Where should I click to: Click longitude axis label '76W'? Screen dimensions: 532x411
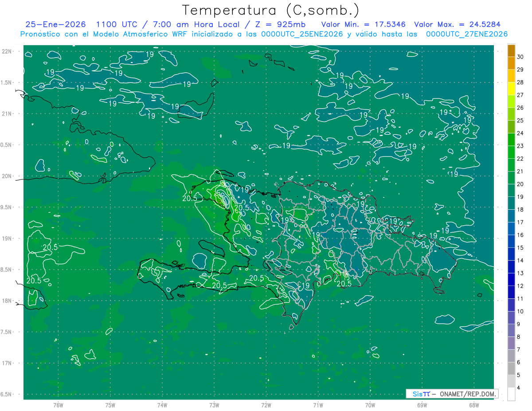(x=58, y=405)
